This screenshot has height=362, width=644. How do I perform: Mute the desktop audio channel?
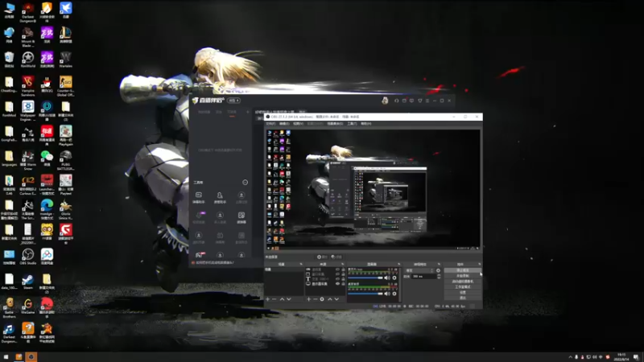[x=387, y=294]
